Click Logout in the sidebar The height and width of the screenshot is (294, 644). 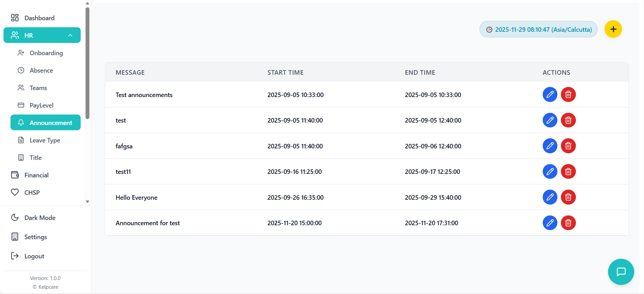[34, 256]
